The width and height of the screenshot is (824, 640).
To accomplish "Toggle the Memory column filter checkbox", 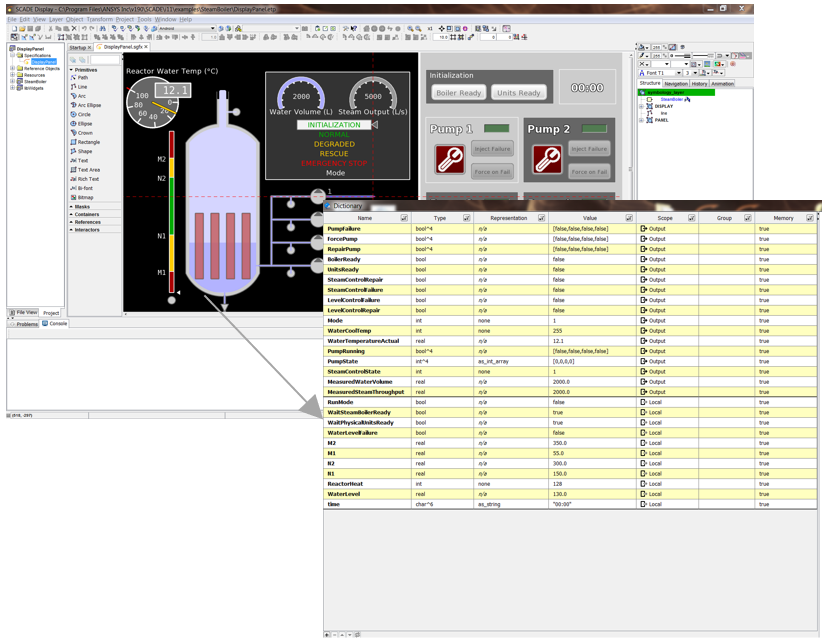I will (812, 217).
